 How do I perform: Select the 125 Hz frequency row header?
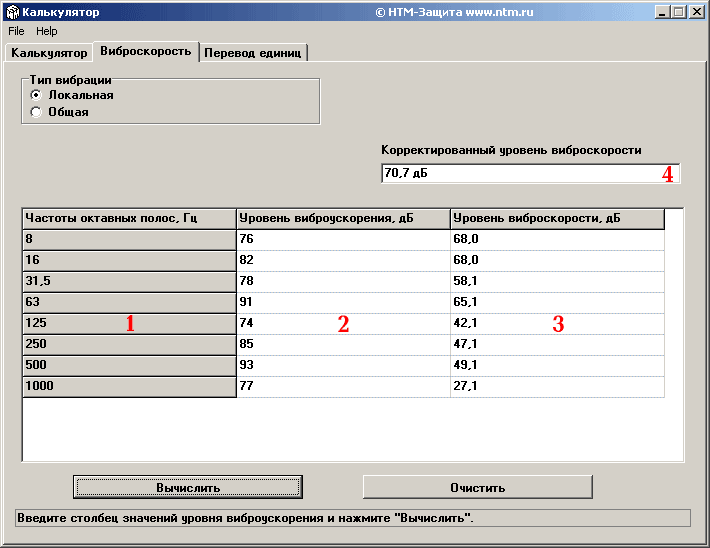coord(130,323)
